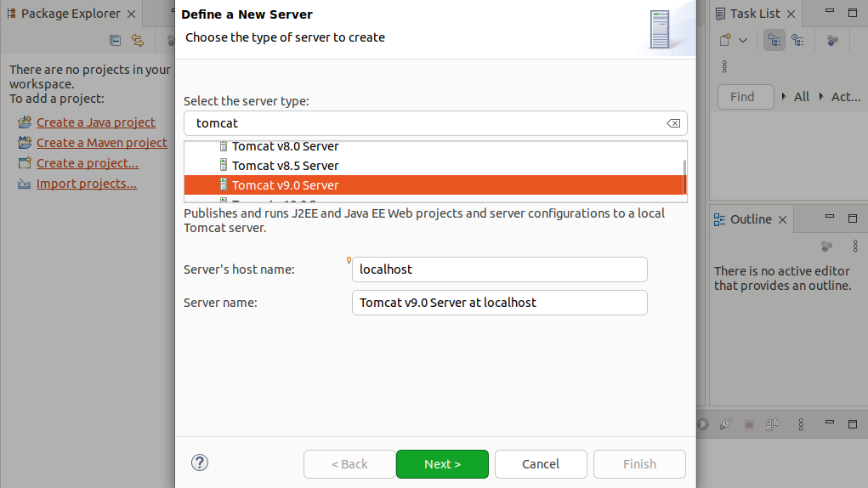Select the Outline tab
Image resolution: width=868 pixels, height=488 pixels.
pyautogui.click(x=751, y=219)
